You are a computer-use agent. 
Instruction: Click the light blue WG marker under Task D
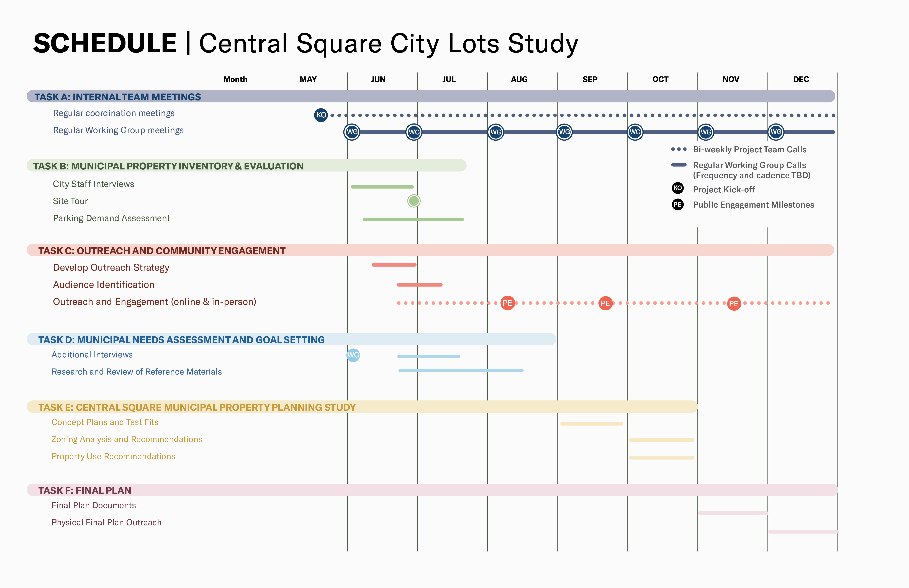(353, 355)
